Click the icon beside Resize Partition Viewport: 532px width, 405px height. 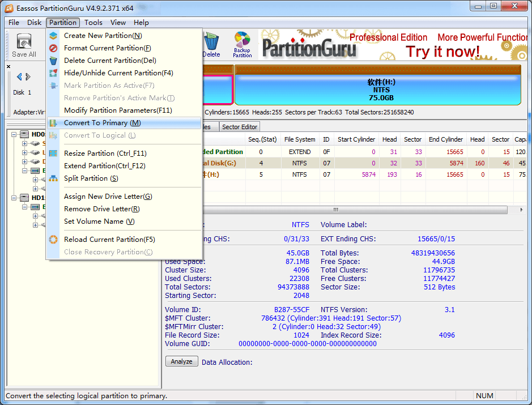point(53,154)
